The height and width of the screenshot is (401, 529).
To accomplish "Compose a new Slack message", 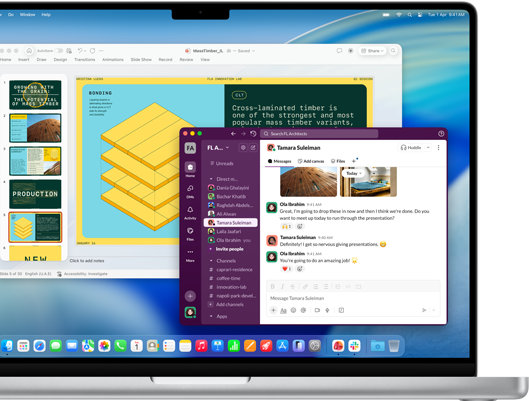I will pyautogui.click(x=253, y=148).
